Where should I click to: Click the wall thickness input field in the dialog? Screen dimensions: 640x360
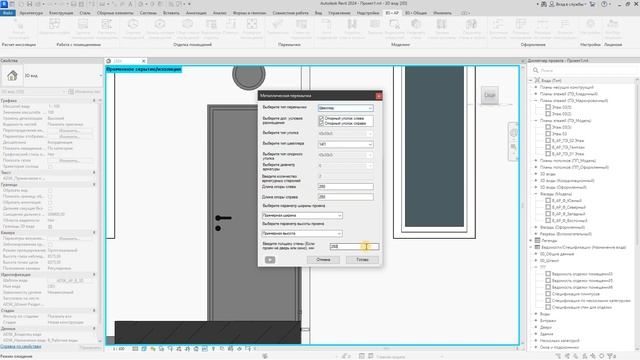[354, 247]
